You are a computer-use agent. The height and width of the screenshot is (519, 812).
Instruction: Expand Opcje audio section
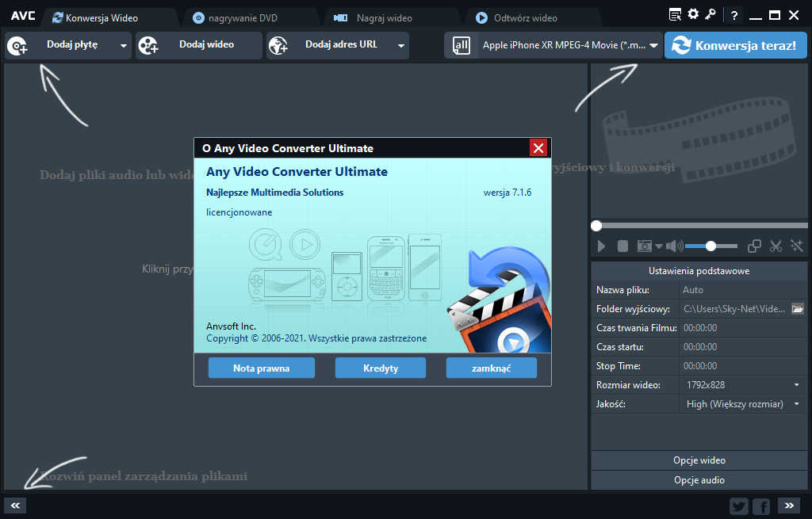click(699, 479)
